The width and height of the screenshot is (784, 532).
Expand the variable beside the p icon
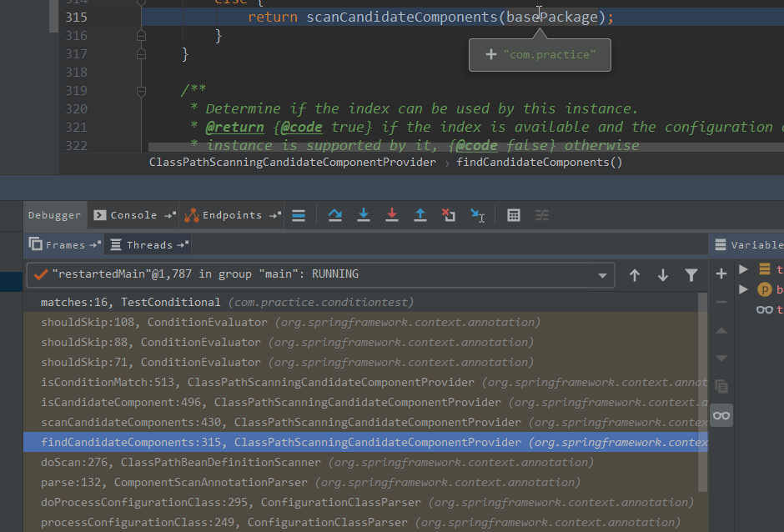click(x=743, y=289)
